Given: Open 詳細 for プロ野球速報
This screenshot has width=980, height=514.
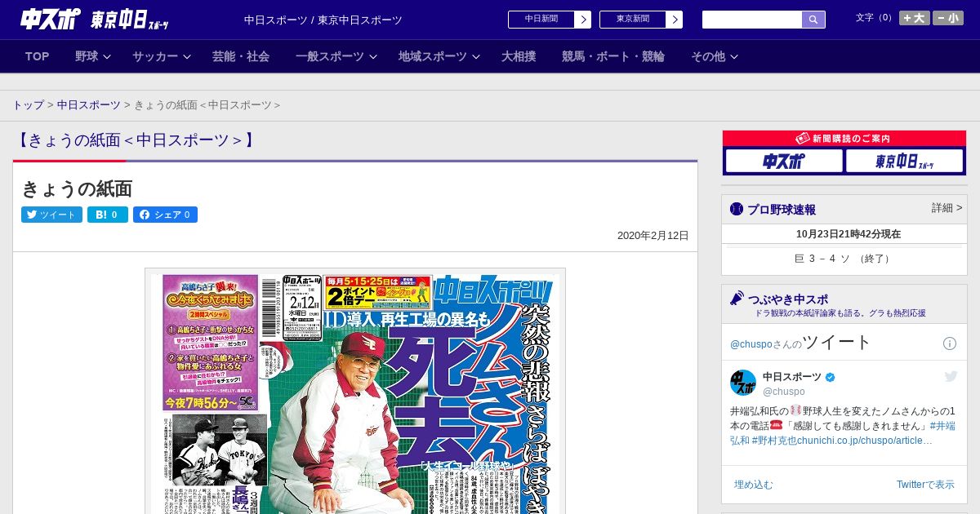Looking at the screenshot, I should coord(947,208).
